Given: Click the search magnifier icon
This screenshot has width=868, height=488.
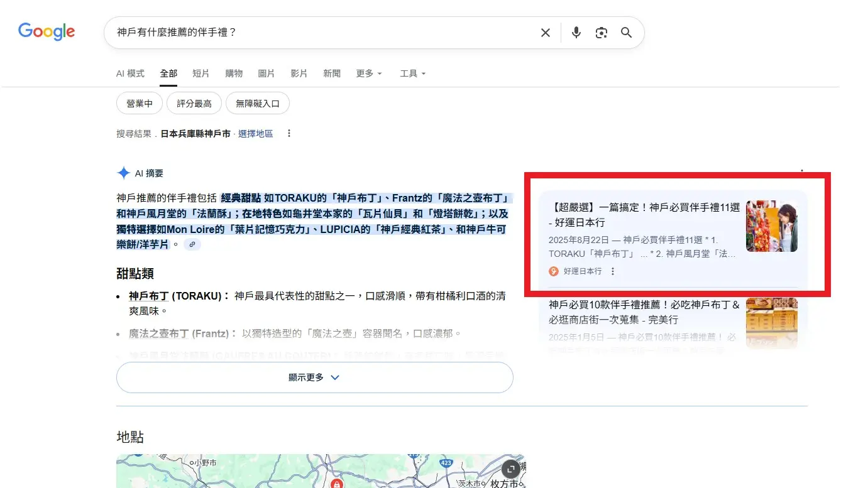Looking at the screenshot, I should click(x=625, y=32).
